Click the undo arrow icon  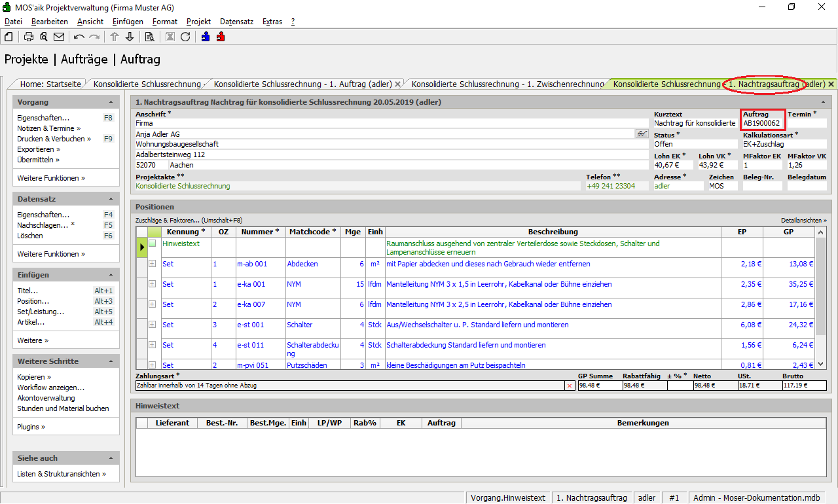point(79,37)
